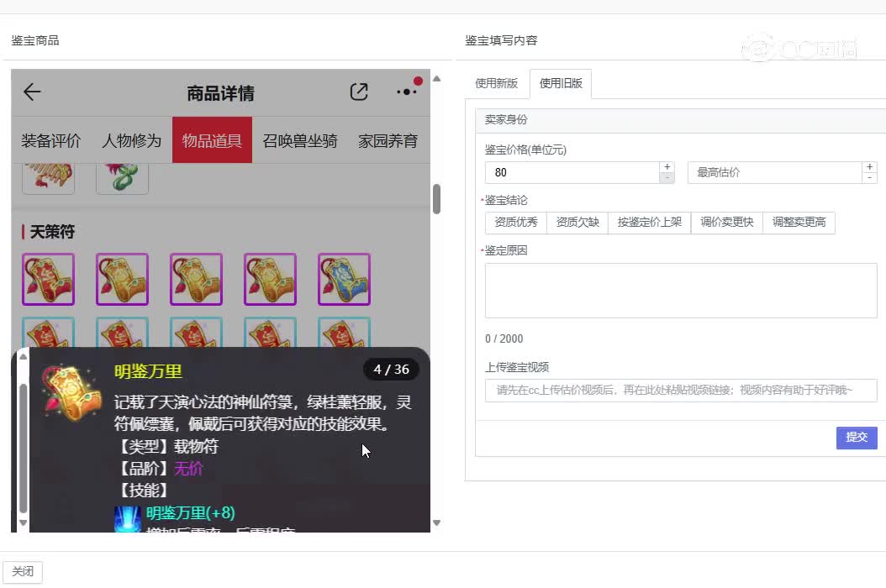Screen dimensions: 886x588
Task: Click the 4 / 36 page counter badge
Action: [x=391, y=370]
